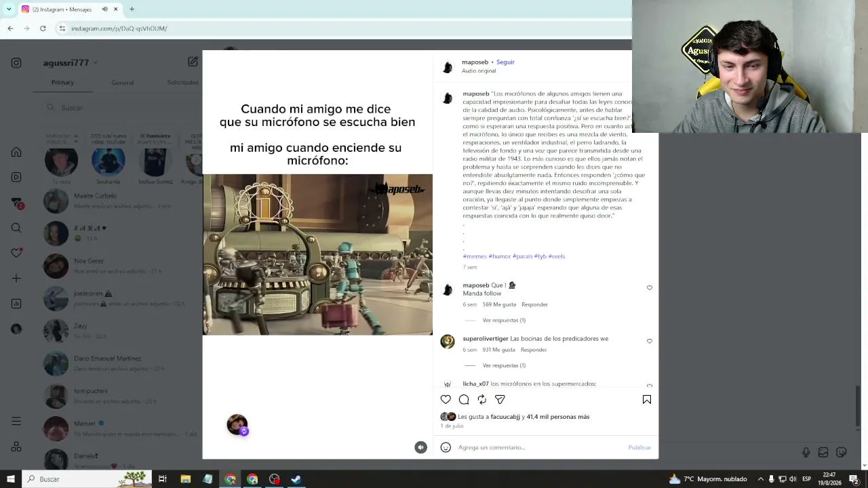Publish the comment with Publicar
Image resolution: width=868 pixels, height=488 pixels.
pyautogui.click(x=639, y=447)
